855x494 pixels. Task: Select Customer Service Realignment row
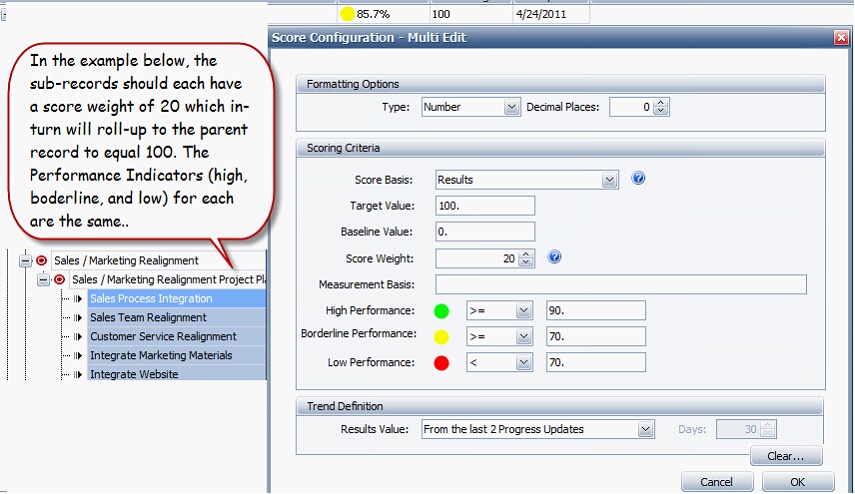click(x=177, y=336)
